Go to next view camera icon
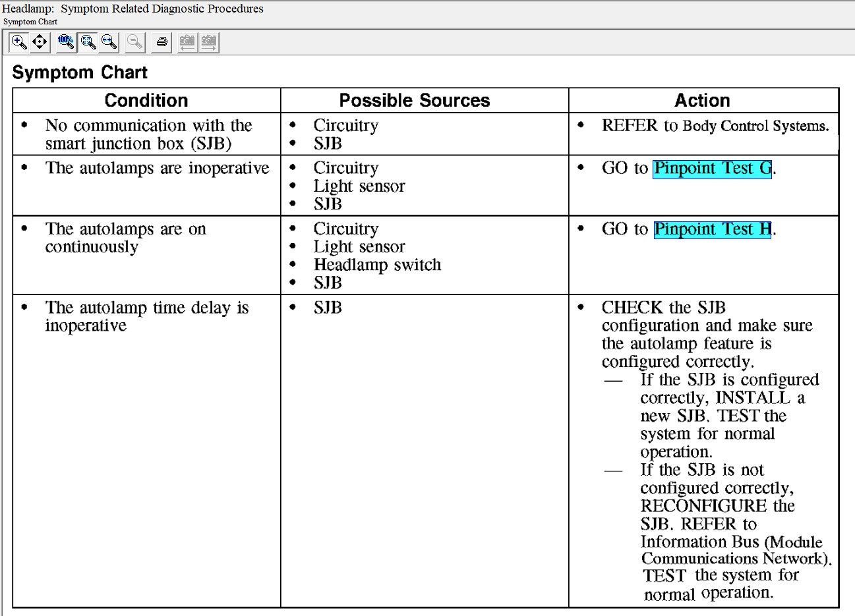The width and height of the screenshot is (855, 616). (x=209, y=42)
